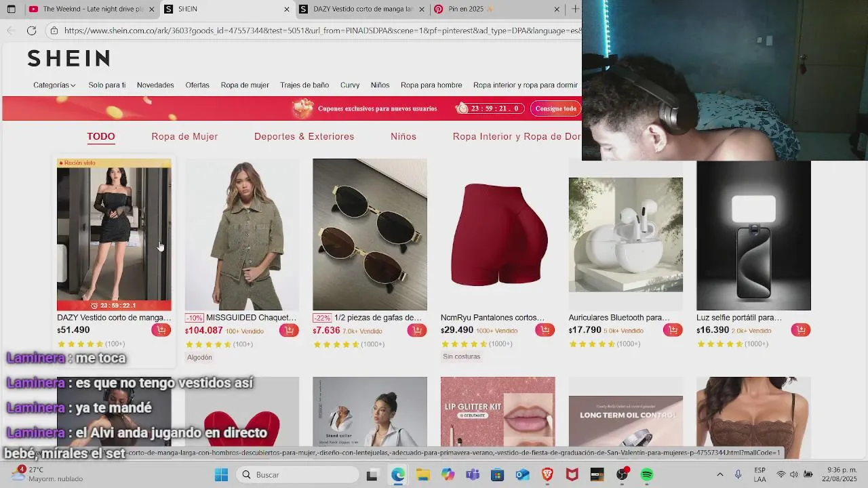This screenshot has height=488, width=868.
Task: Open DAZY Vestido corto product title
Action: tap(114, 317)
